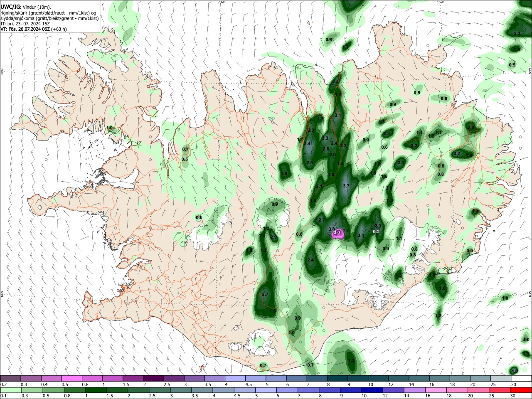Click the pale green 0.1 swatch in the lower legend row

point(11,390)
